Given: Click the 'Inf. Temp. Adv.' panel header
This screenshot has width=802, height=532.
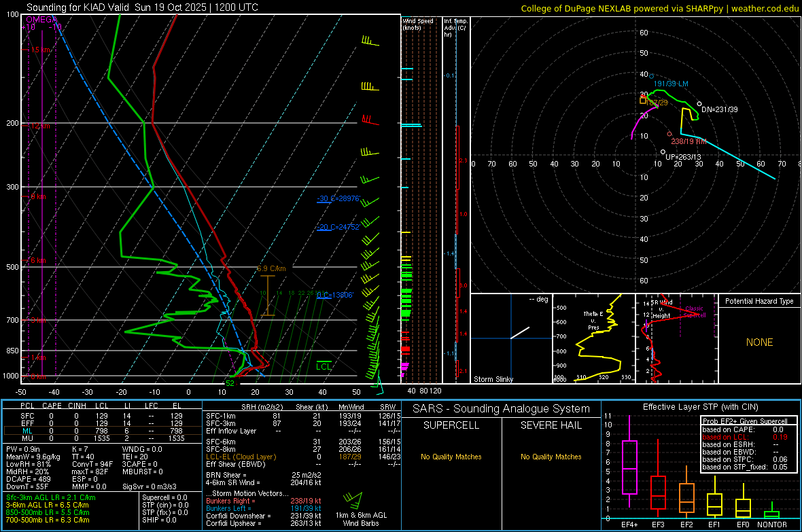Looking at the screenshot, I should [x=455, y=28].
